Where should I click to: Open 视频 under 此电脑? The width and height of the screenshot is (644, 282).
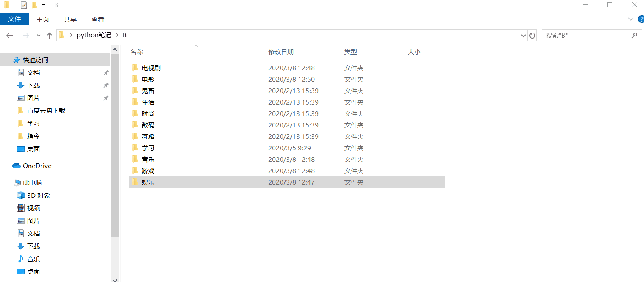tap(33, 208)
